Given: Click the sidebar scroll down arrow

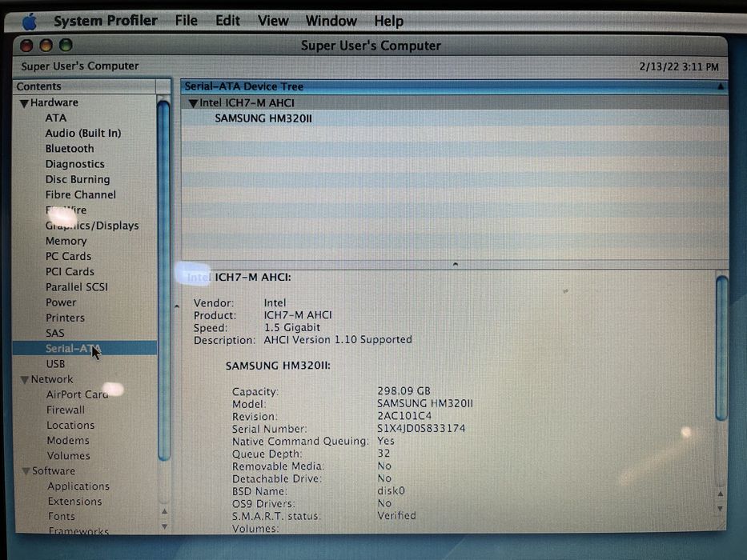Looking at the screenshot, I should [164, 526].
